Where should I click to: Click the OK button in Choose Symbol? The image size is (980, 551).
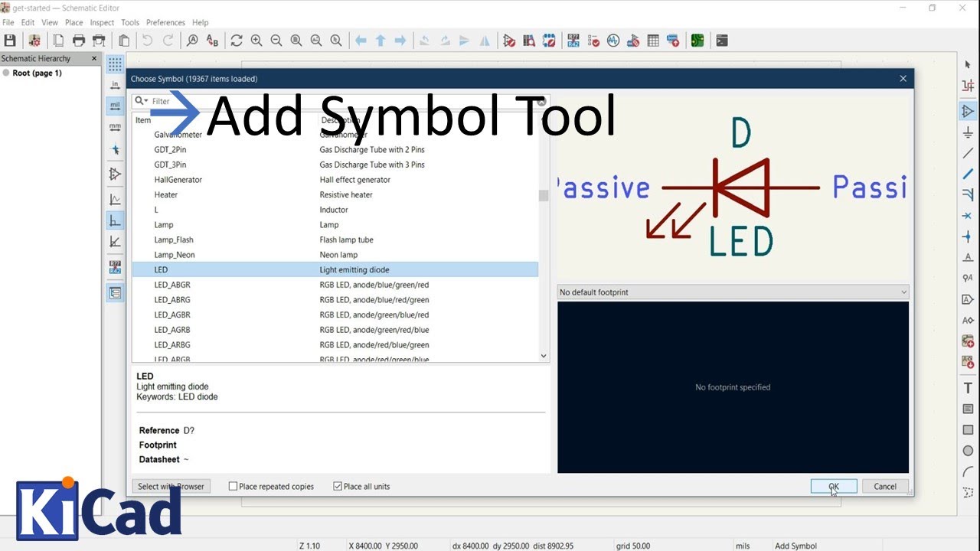coord(834,486)
